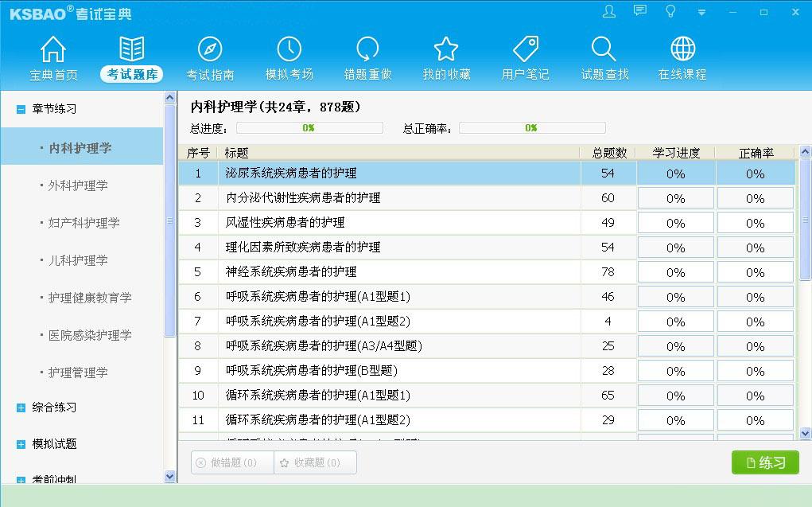
Task: Click the green 练习 practice button
Action: point(765,462)
